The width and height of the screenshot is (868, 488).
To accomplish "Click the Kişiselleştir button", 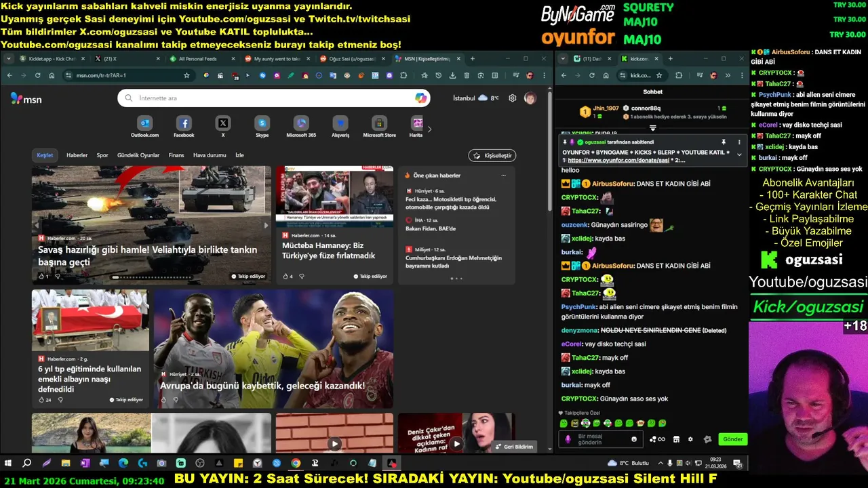I will [x=492, y=156].
